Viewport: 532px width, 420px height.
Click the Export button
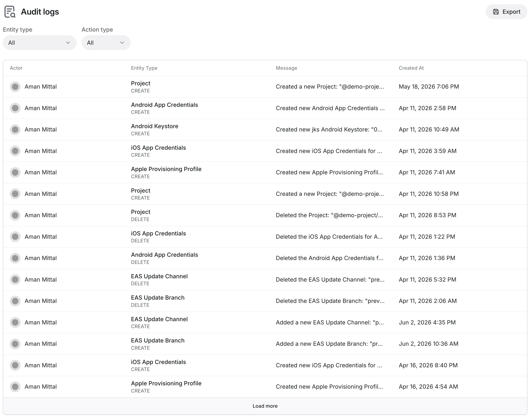coord(506,12)
